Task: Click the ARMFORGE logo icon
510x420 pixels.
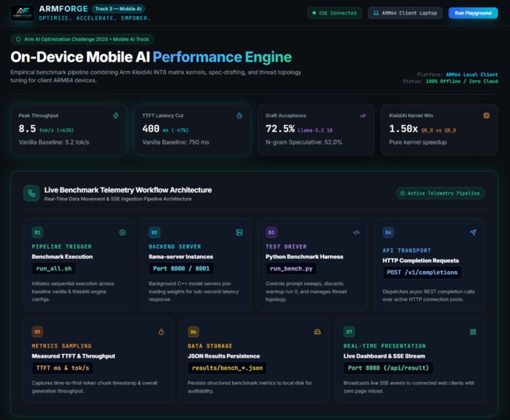Action: tap(22, 13)
